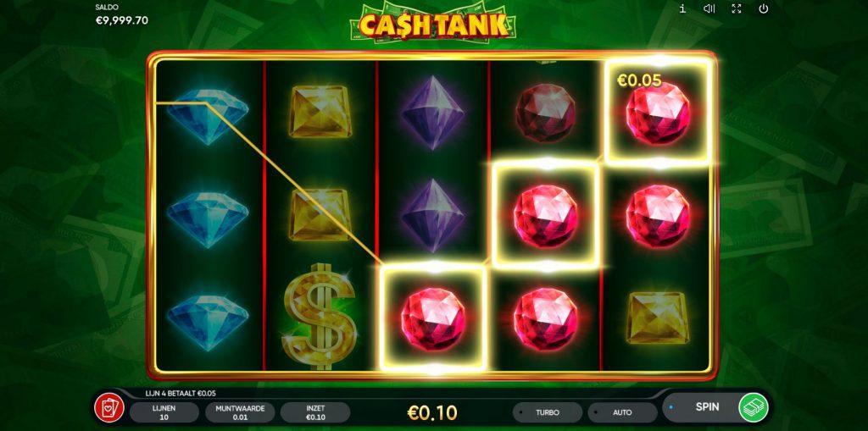Click the golden dollar sign symbol

(x=319, y=316)
